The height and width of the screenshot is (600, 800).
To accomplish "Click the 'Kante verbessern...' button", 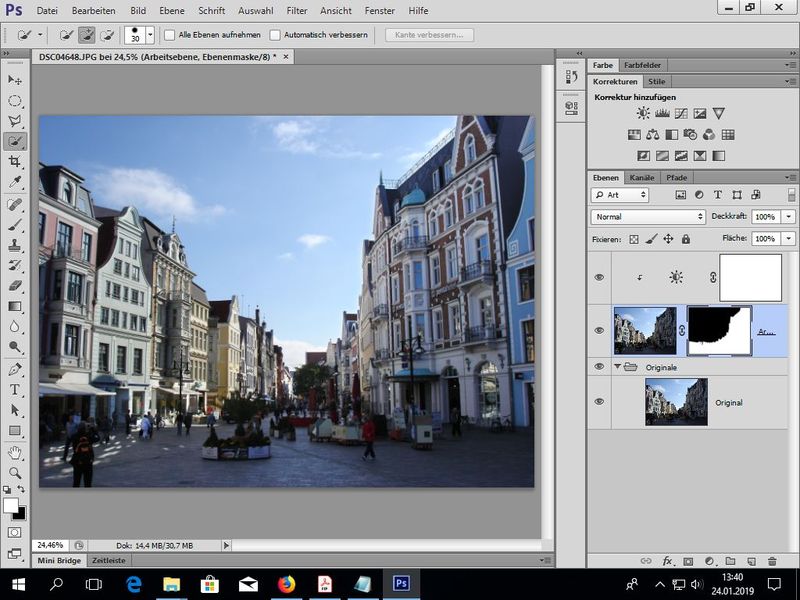I will tap(430, 35).
